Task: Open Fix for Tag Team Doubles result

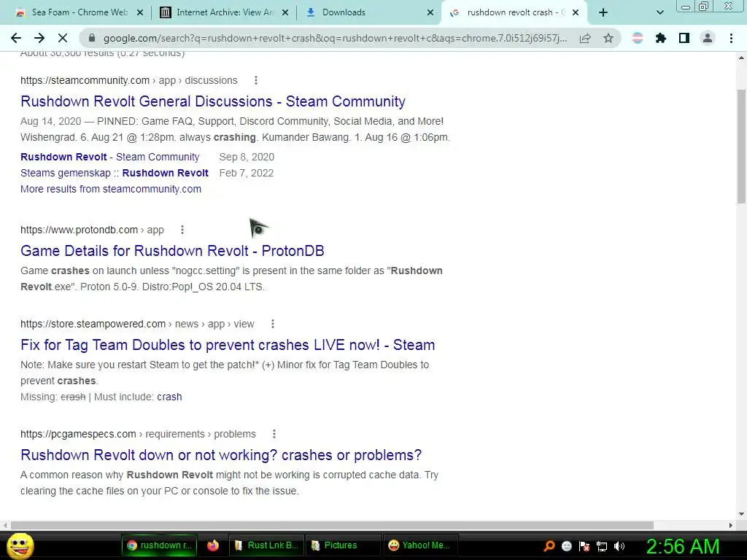Action: pyautogui.click(x=228, y=345)
